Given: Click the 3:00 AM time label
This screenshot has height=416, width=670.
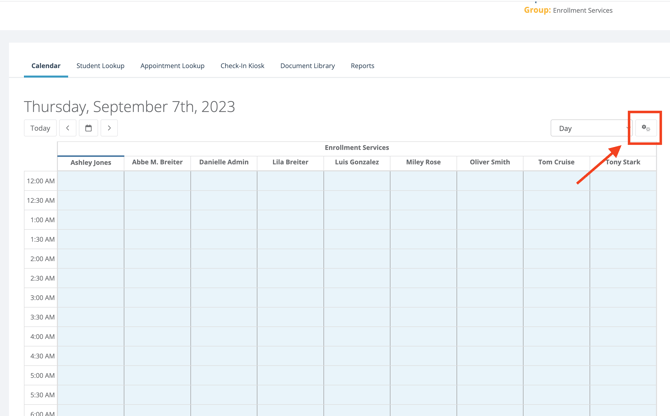Looking at the screenshot, I should click(x=42, y=298).
